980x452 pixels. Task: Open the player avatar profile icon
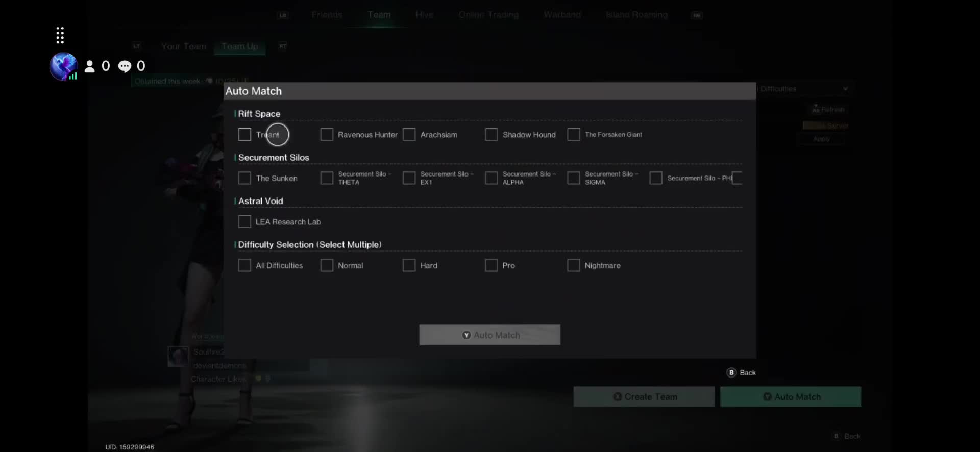coord(63,66)
